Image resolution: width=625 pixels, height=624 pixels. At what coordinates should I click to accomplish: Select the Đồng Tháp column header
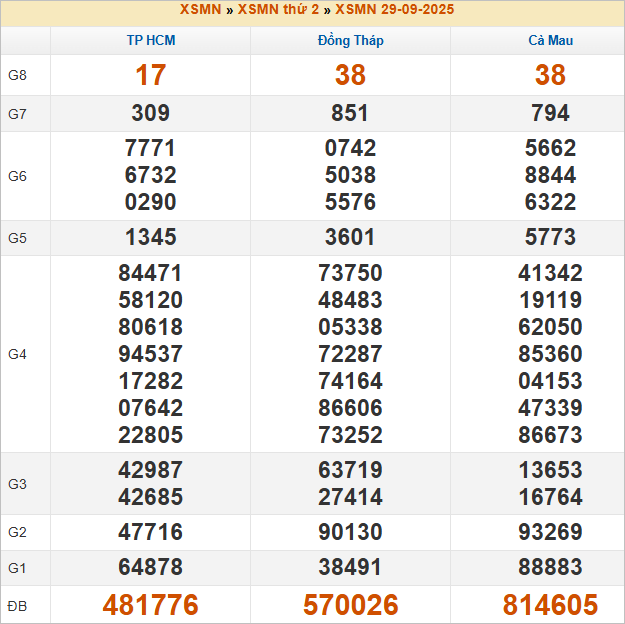350,41
